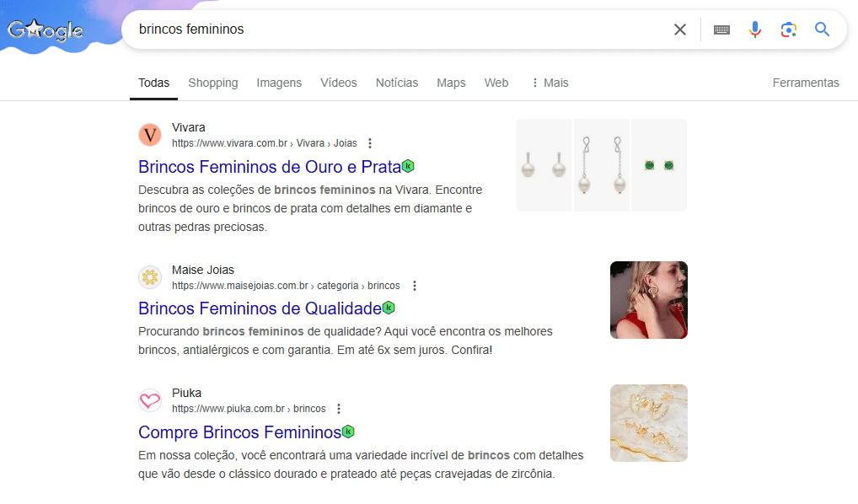Open Compre Brincos Femininos link
858x504 pixels.
239,432
